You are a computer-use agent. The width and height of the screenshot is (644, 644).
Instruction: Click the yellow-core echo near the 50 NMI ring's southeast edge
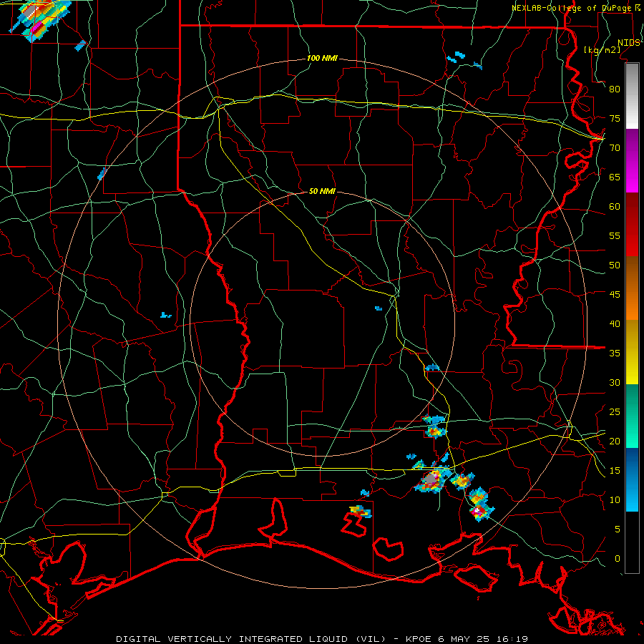point(435,431)
